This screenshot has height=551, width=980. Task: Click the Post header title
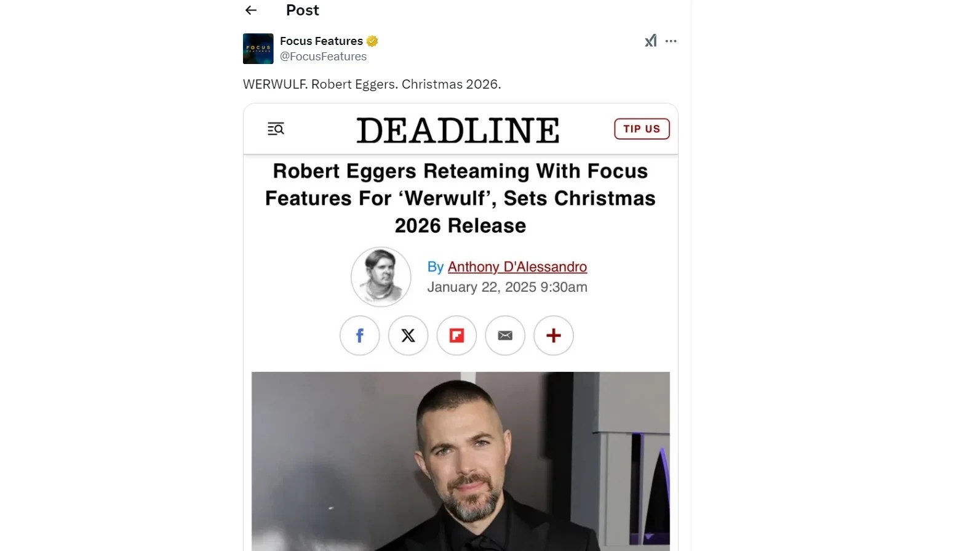point(303,10)
